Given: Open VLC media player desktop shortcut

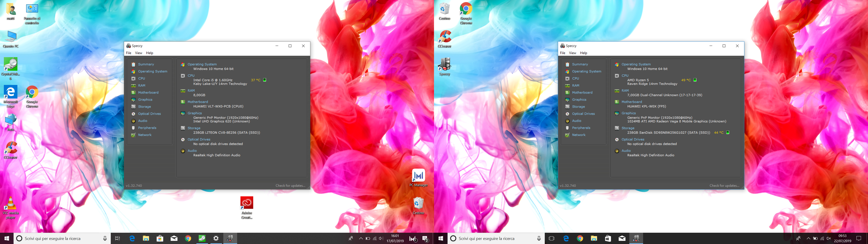Looking at the screenshot, I should pos(10,203).
